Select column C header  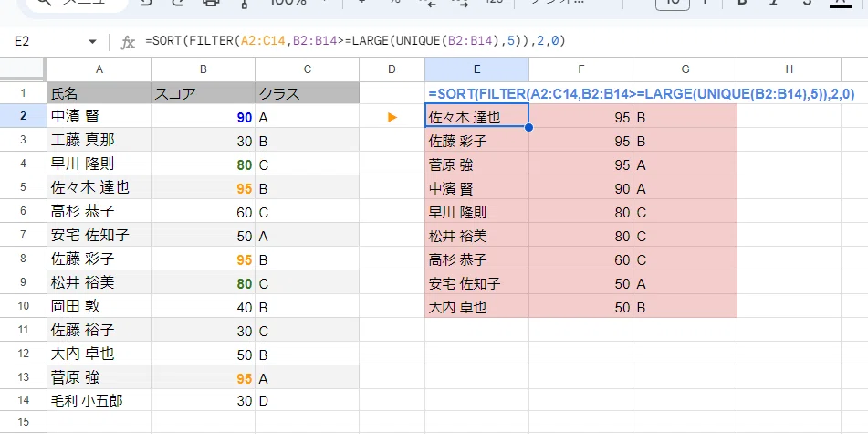point(308,69)
